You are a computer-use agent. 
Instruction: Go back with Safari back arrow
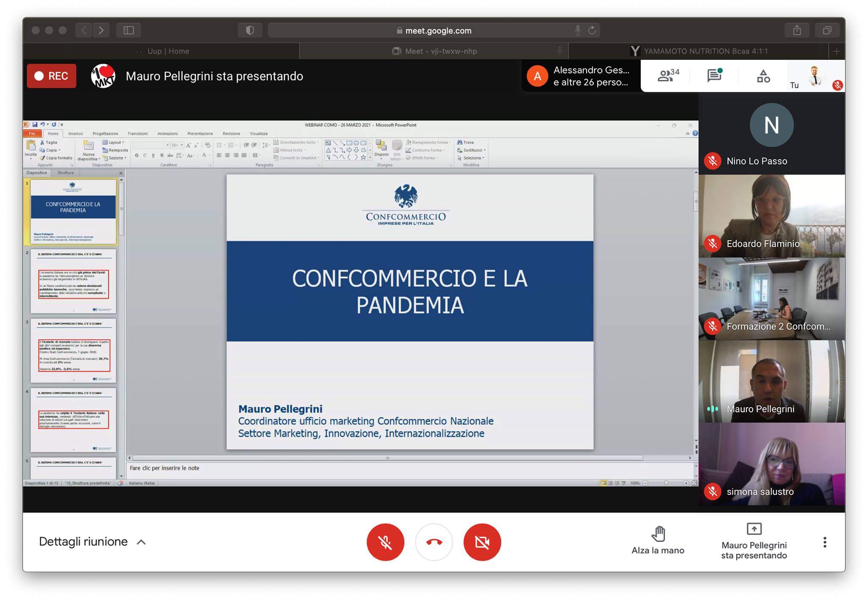coord(83,30)
